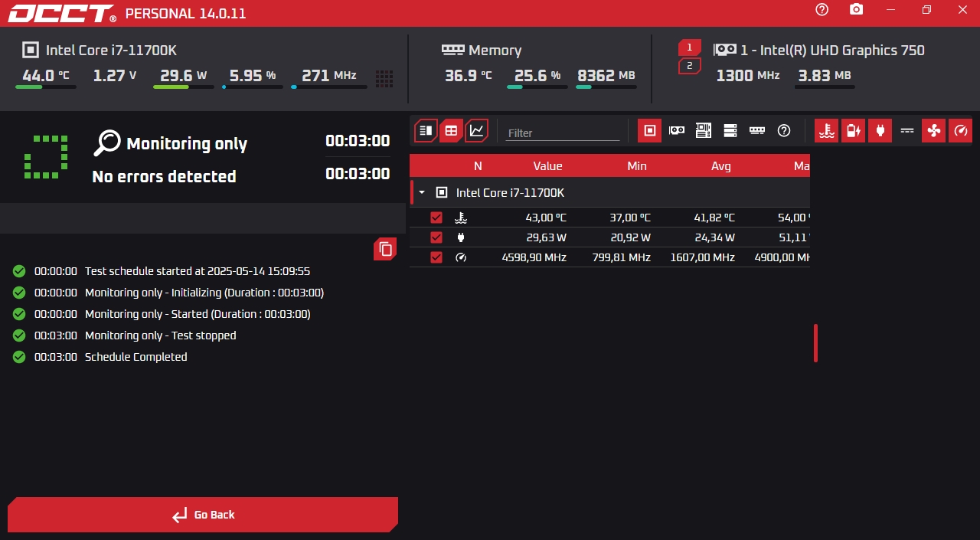Toggle the unknown sensors question mark filter

(784, 131)
